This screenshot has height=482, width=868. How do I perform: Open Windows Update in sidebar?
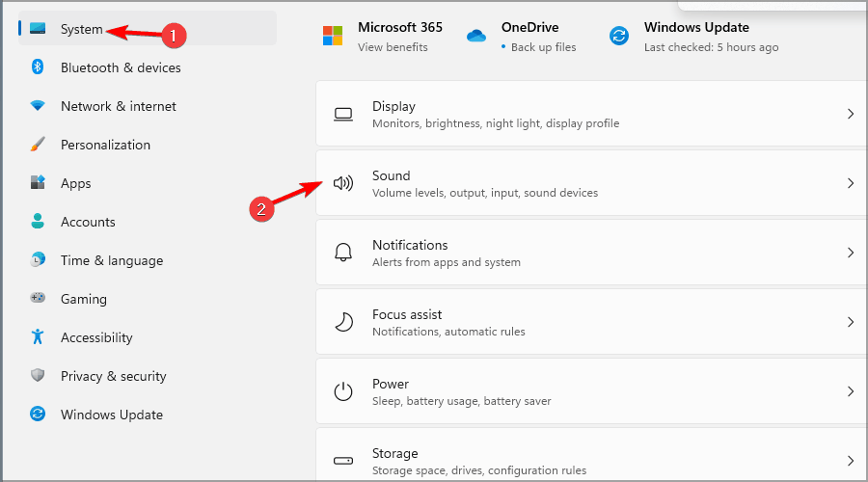[112, 415]
